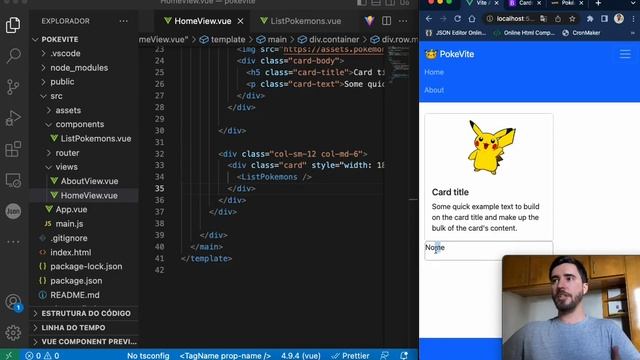Go back in the browser

point(429,19)
